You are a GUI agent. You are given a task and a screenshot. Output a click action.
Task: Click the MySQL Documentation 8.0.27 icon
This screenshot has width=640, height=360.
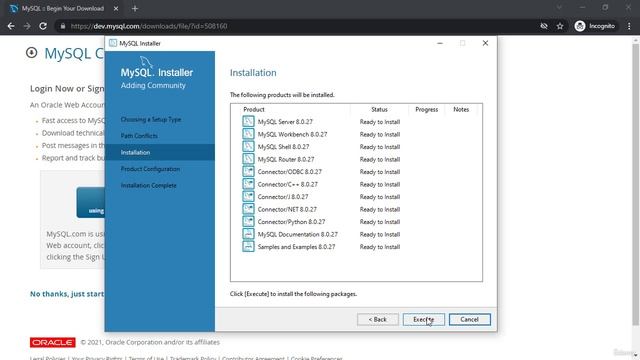point(248,234)
